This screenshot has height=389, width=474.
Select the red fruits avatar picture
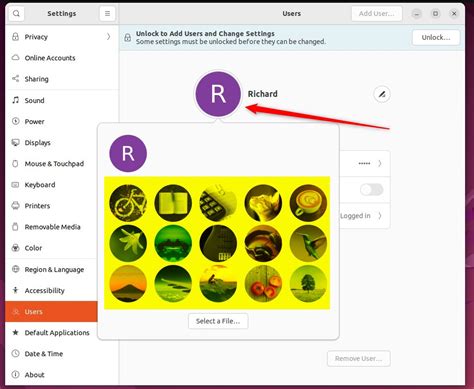263,284
